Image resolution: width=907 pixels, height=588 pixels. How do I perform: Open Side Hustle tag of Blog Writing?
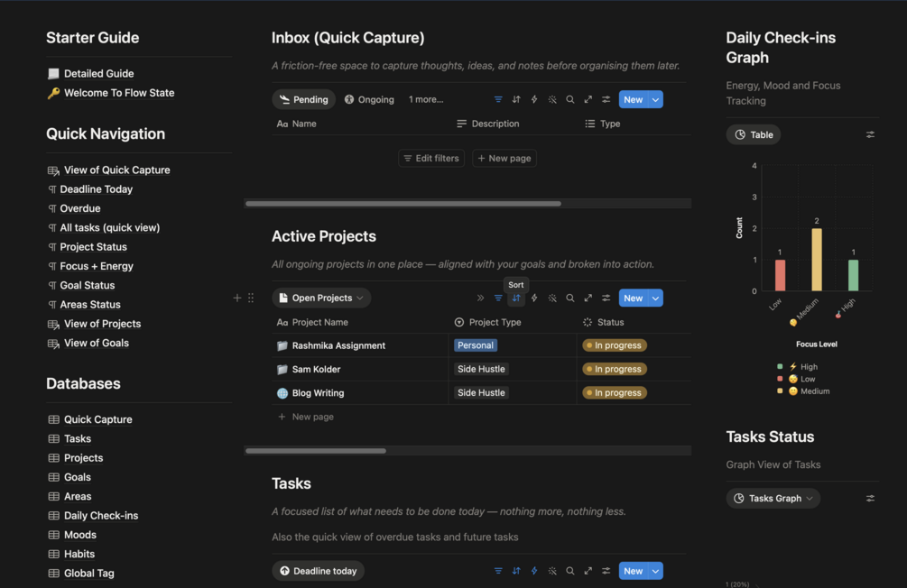pyautogui.click(x=481, y=392)
